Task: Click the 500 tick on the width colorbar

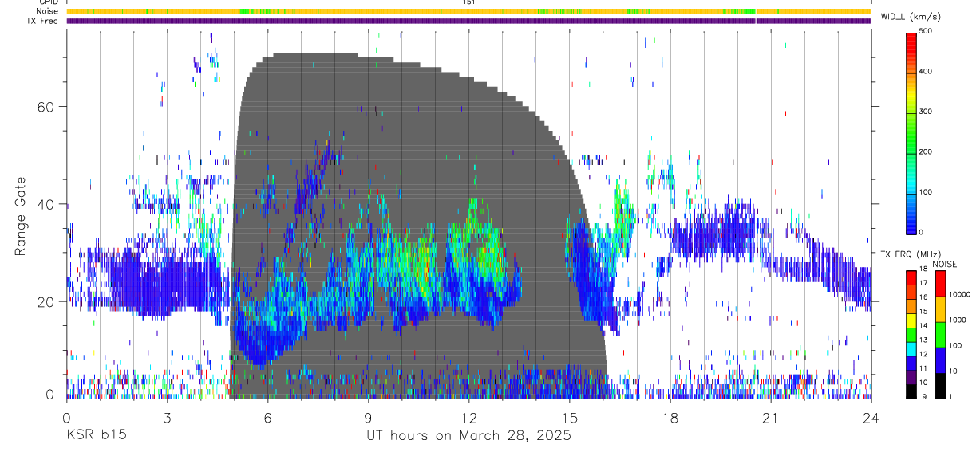Action: (927, 31)
